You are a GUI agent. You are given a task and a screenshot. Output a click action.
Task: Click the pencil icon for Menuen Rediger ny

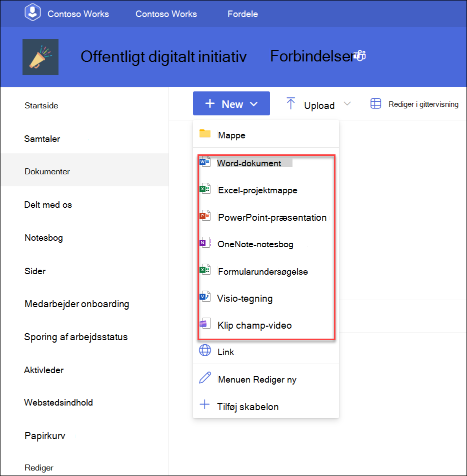[205, 378]
